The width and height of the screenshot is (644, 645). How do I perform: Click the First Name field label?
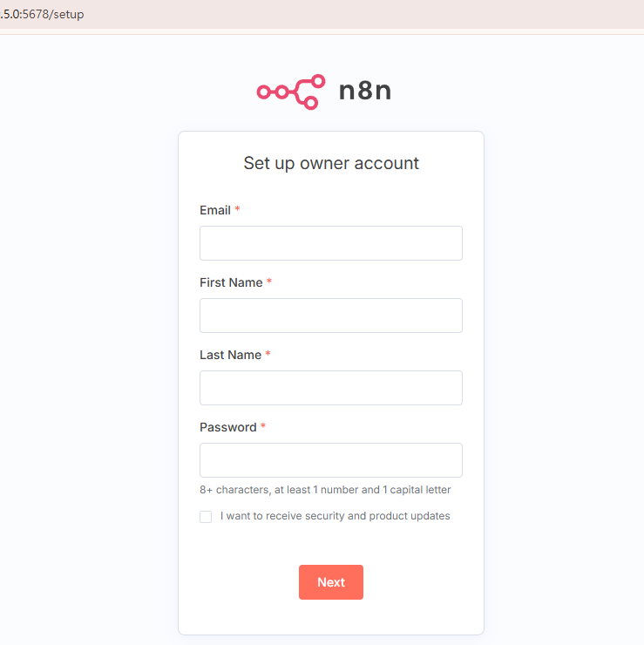tap(231, 282)
